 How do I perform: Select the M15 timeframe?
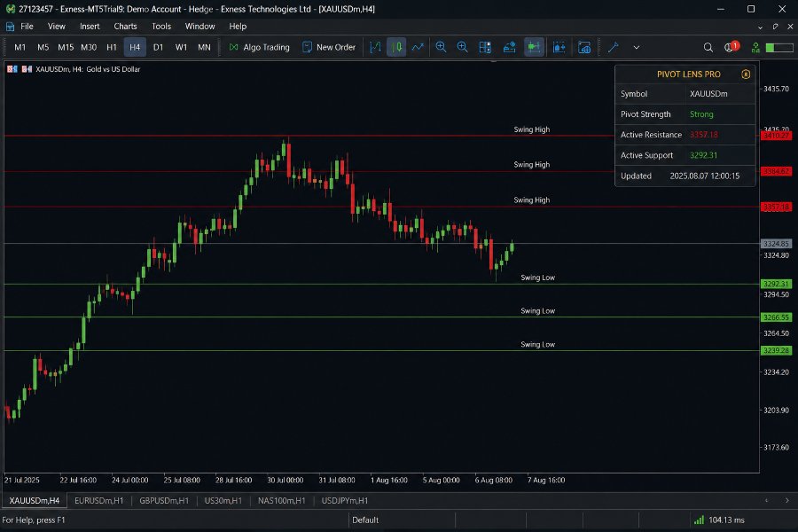66,47
